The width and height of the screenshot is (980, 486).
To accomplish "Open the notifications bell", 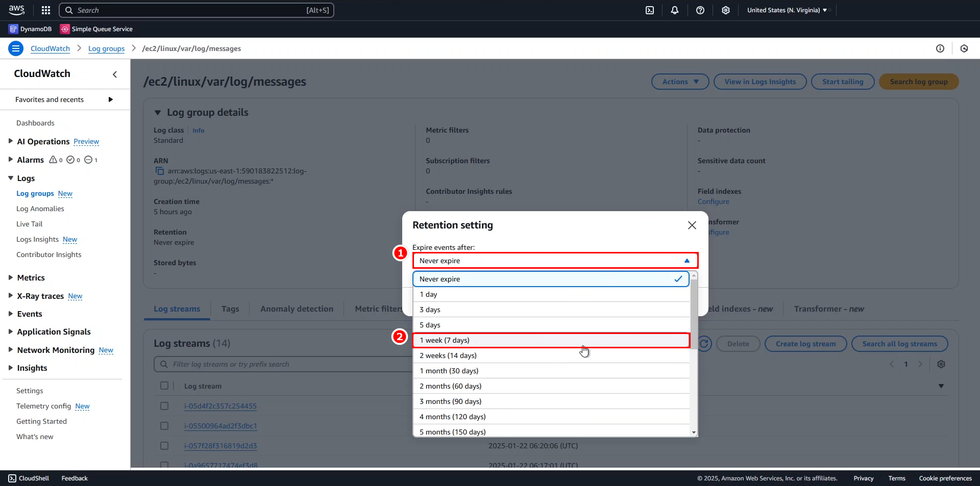I will coord(675,10).
